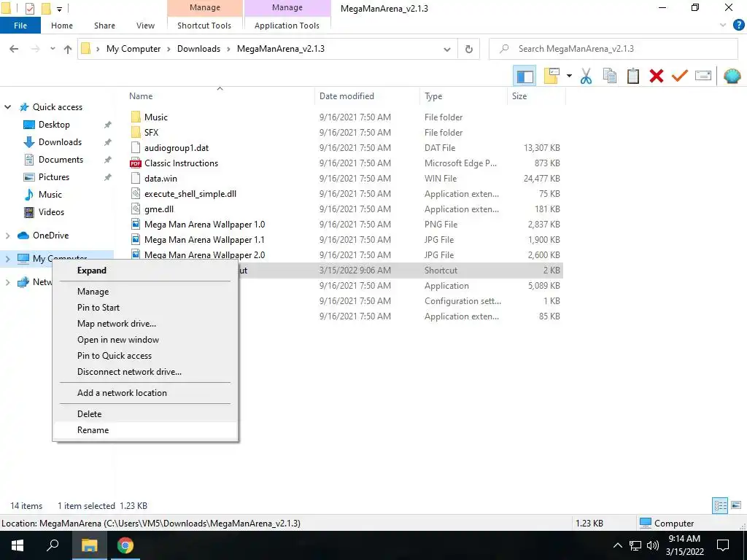Viewport: 747px width, 560px height.
Task: Open the File tab
Action: tap(20, 26)
